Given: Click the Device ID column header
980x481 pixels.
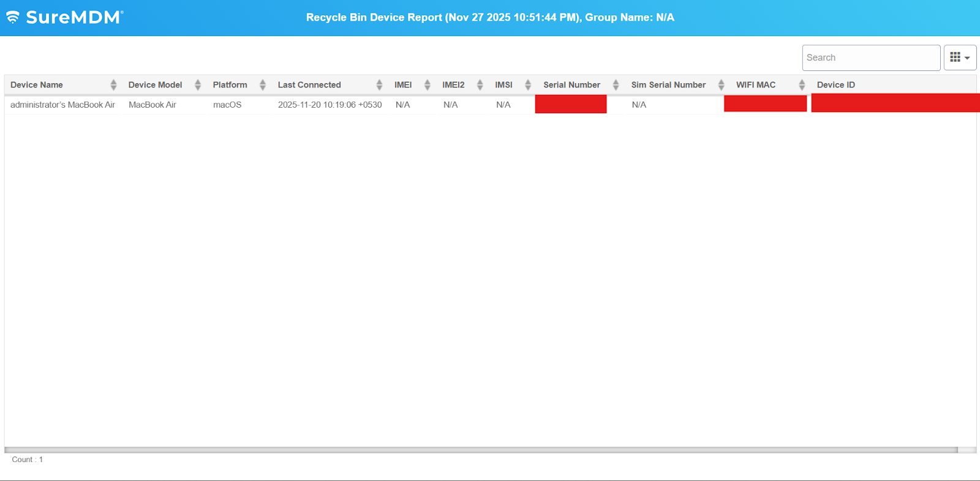Looking at the screenshot, I should point(835,85).
